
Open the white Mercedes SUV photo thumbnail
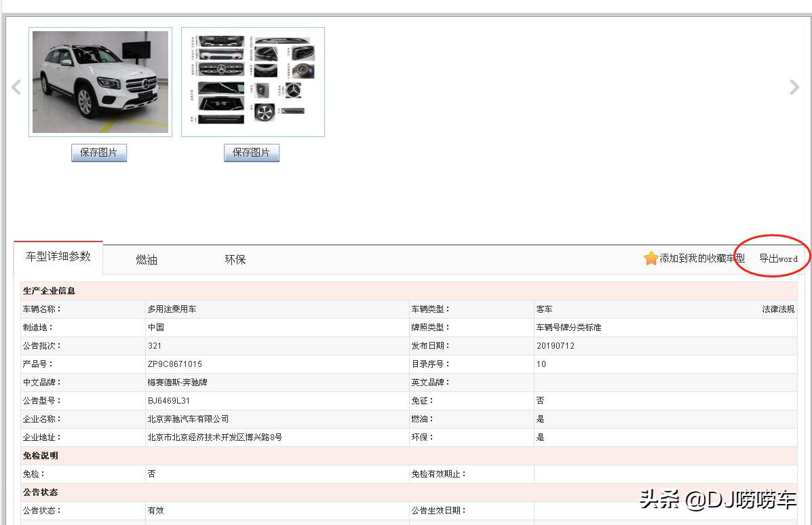(x=100, y=82)
